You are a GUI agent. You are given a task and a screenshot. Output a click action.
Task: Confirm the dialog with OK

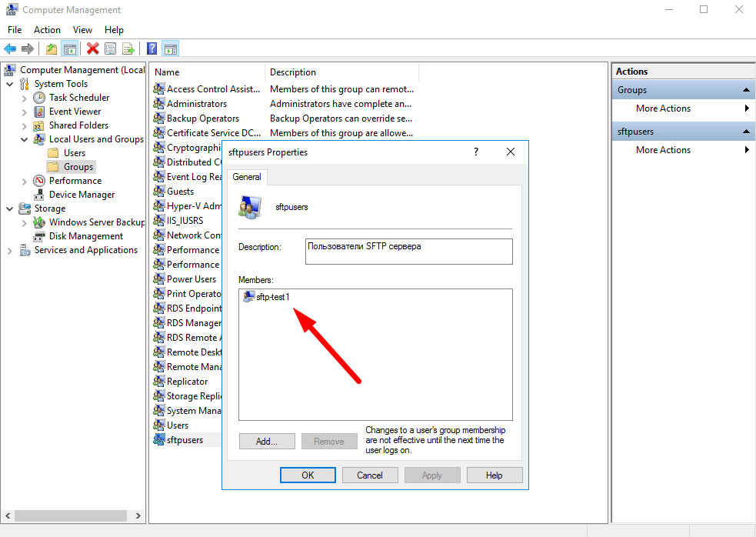click(308, 475)
